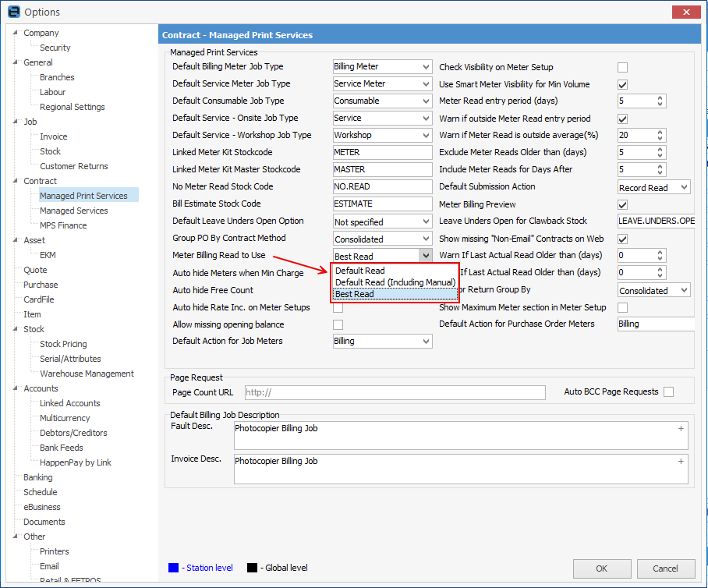Check the Auto BCC Page Requests box
This screenshot has height=588, width=708.
coord(669,392)
